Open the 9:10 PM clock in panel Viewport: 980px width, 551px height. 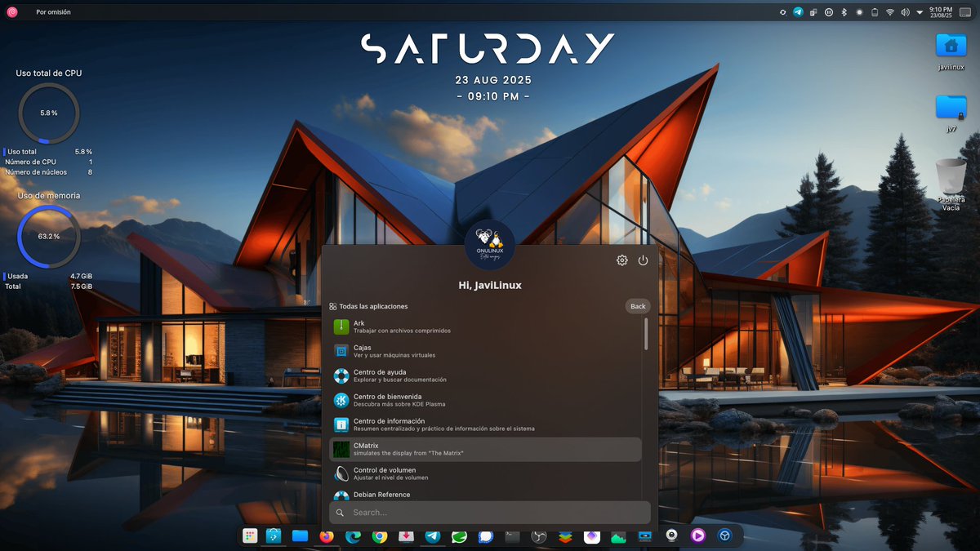tap(941, 12)
